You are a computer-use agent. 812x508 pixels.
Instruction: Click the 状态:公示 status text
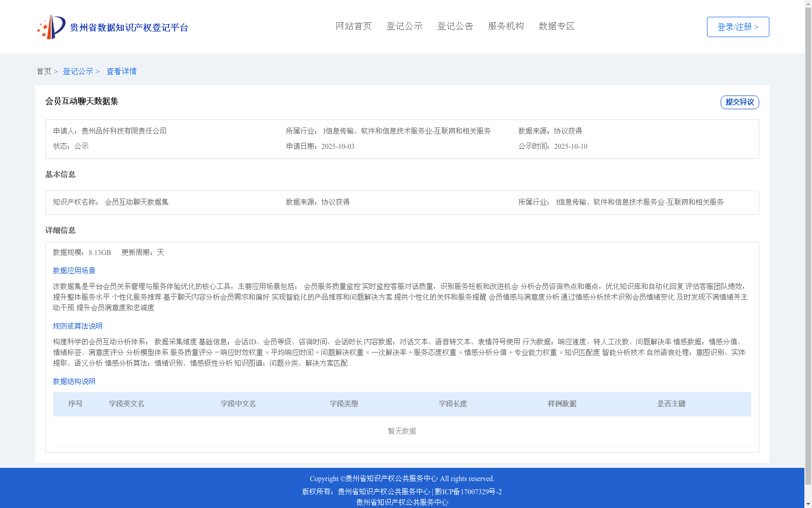(x=71, y=146)
